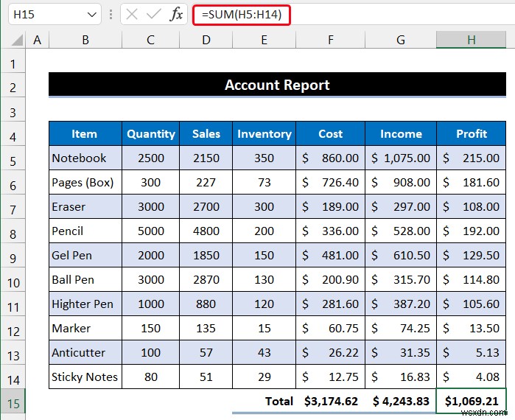
Task: Select column G header
Action: (x=401, y=40)
